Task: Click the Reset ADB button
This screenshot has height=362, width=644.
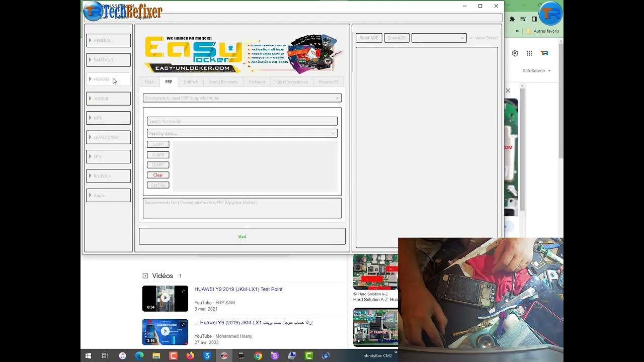Action: click(369, 38)
